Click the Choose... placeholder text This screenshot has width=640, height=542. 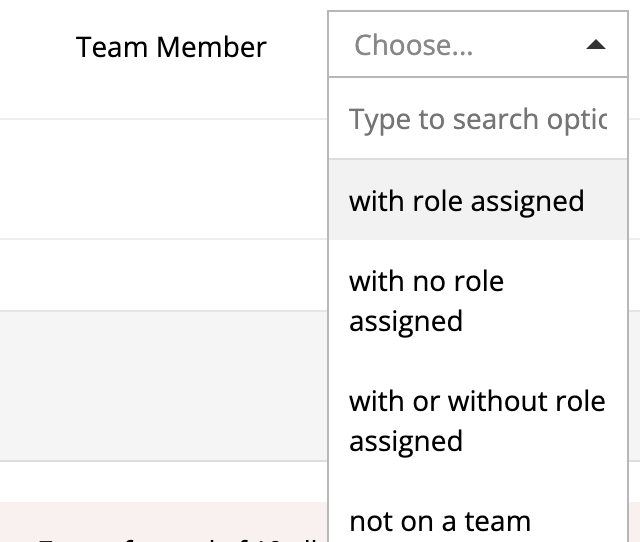(414, 45)
